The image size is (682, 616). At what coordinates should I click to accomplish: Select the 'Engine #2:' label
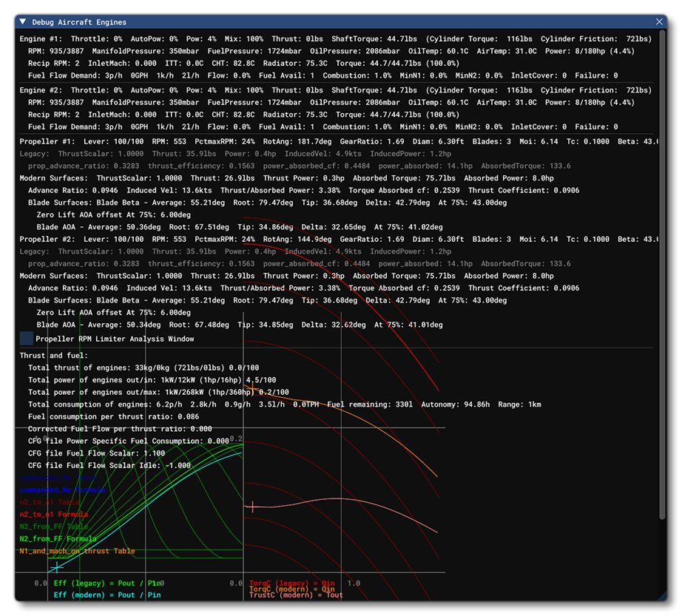click(x=41, y=90)
